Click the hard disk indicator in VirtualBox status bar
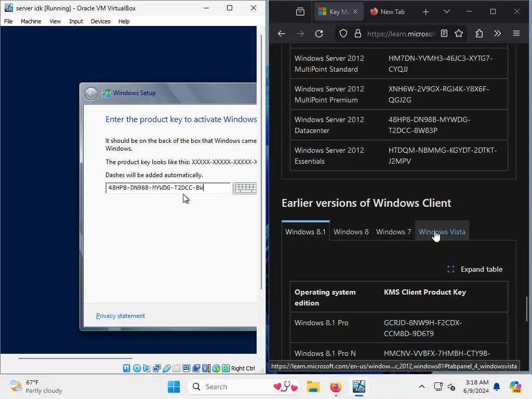 click(x=127, y=368)
